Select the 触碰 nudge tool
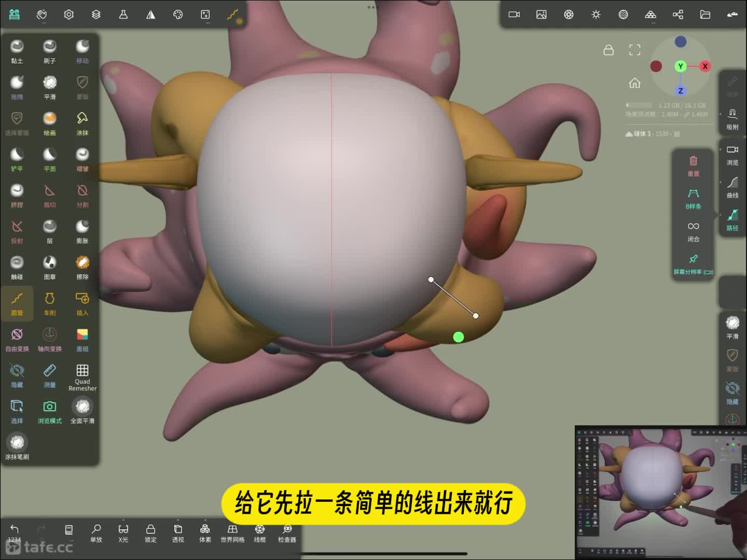Image resolution: width=747 pixels, height=560 pixels. point(17,267)
